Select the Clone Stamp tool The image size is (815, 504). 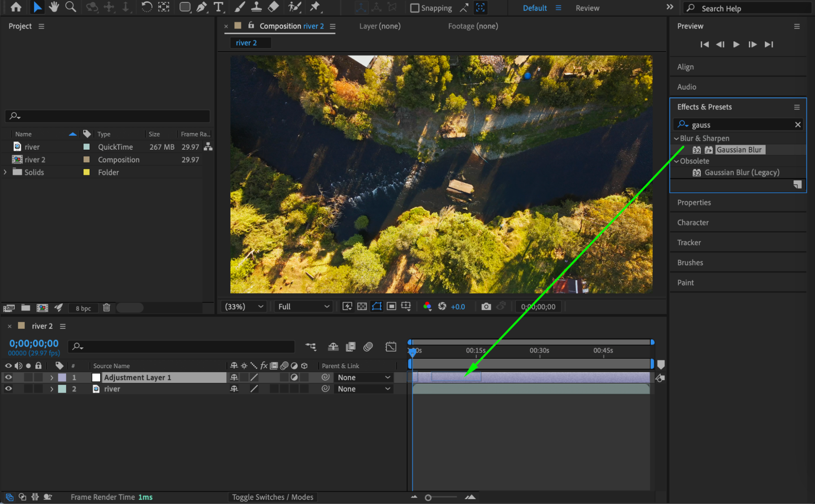click(x=256, y=7)
